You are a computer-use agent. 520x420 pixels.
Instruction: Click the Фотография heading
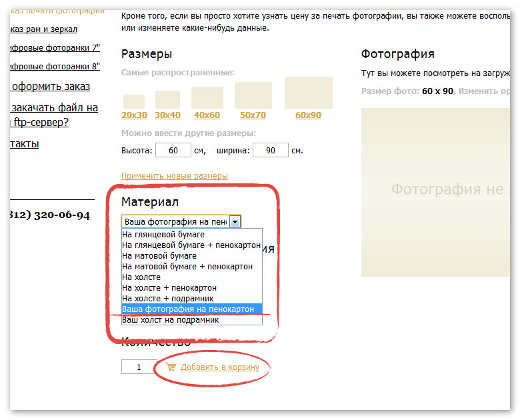point(397,54)
